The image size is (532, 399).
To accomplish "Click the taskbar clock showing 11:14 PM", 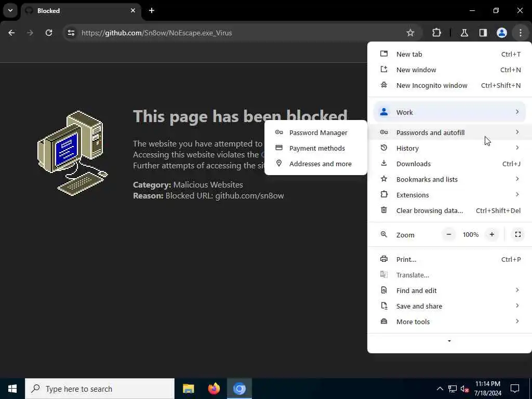I will click(487, 389).
